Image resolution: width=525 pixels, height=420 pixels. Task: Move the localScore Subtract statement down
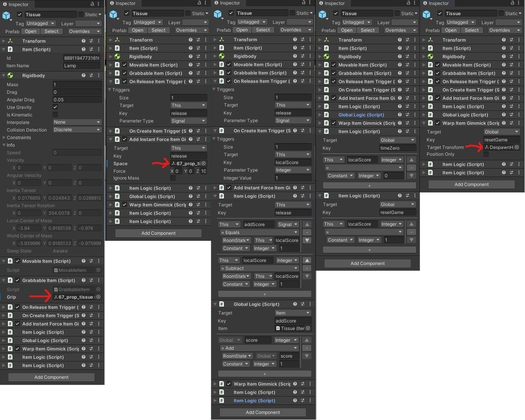(307, 276)
